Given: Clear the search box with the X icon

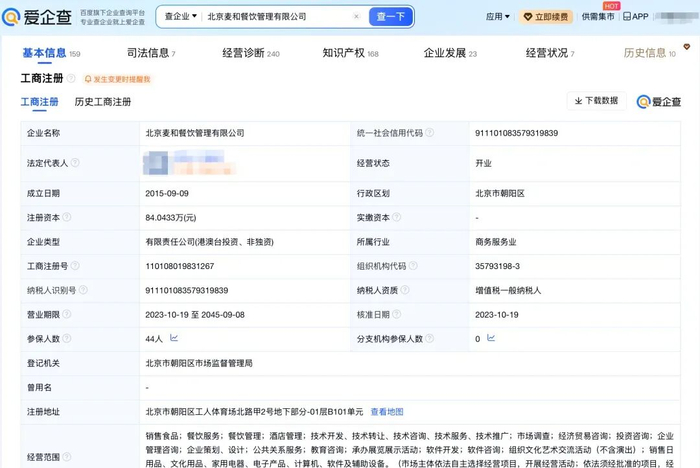Looking at the screenshot, I should click(x=356, y=17).
